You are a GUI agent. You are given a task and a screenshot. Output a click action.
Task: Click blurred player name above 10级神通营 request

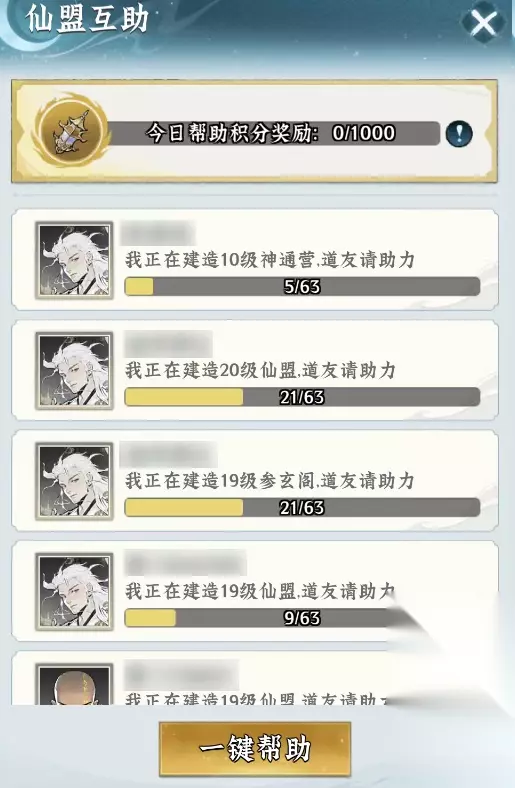click(x=157, y=234)
